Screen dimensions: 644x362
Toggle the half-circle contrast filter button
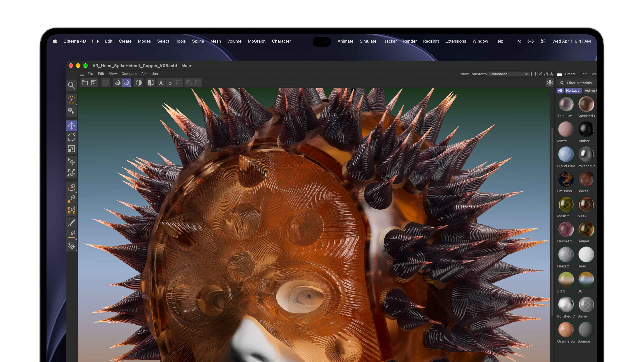click(139, 83)
